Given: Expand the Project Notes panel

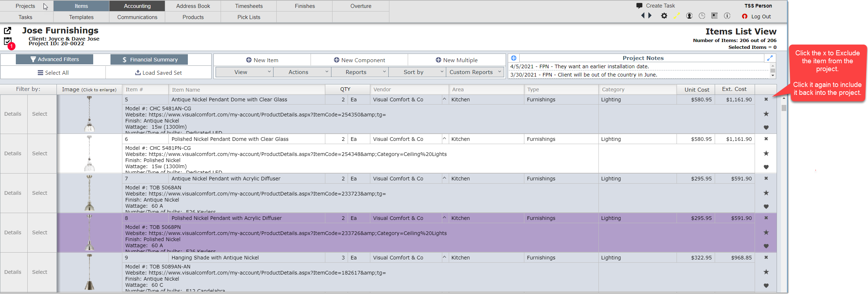Looking at the screenshot, I should 770,58.
